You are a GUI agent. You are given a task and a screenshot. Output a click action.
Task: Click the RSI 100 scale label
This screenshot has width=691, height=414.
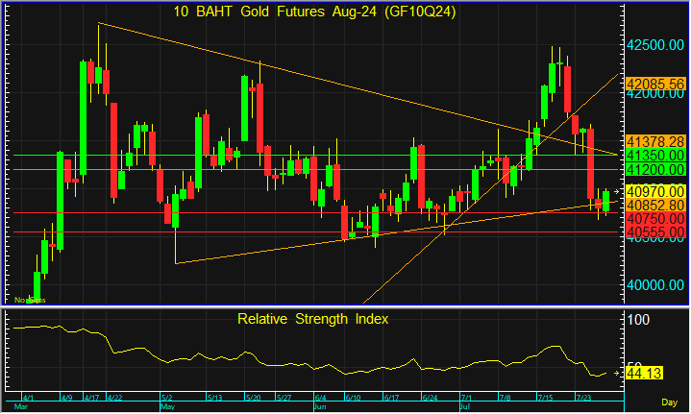[636, 320]
